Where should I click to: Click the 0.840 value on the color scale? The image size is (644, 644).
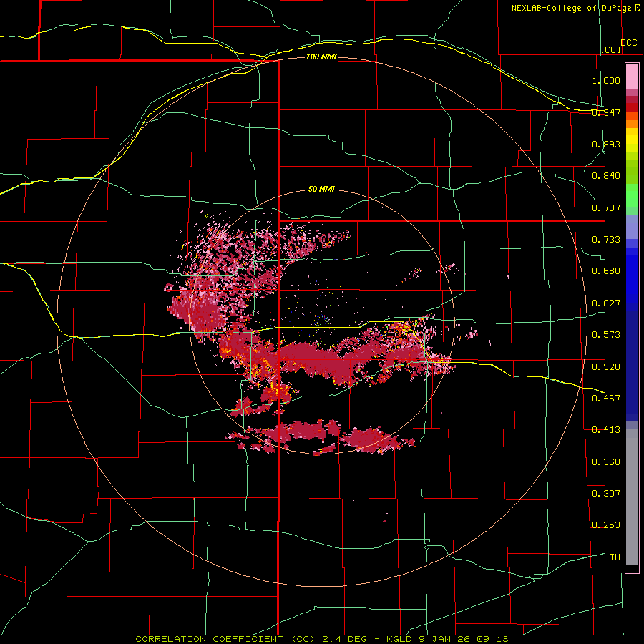(606, 176)
